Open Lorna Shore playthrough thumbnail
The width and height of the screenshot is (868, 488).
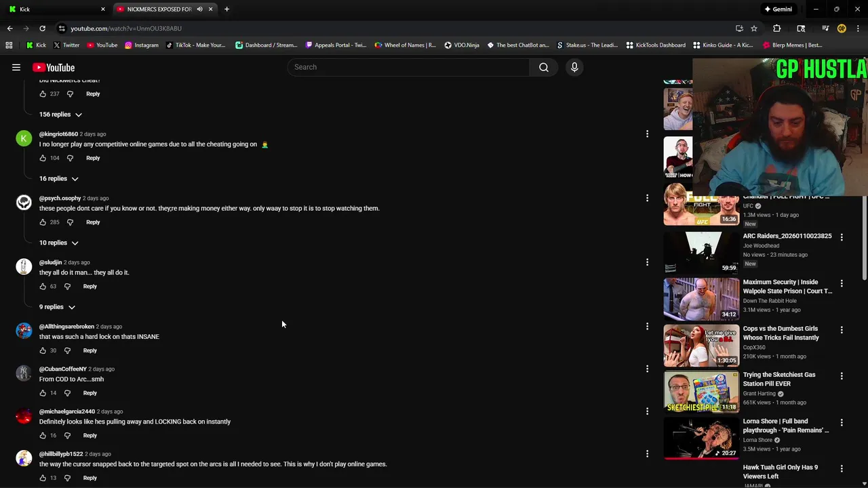(x=701, y=438)
